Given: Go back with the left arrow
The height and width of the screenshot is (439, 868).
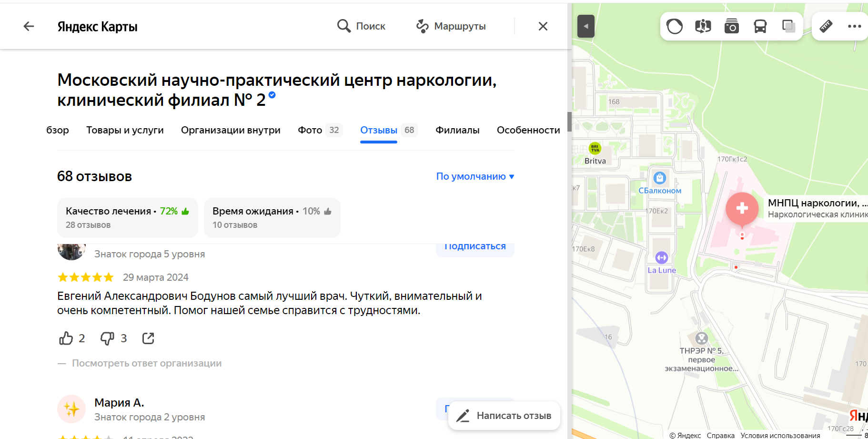Looking at the screenshot, I should (29, 26).
